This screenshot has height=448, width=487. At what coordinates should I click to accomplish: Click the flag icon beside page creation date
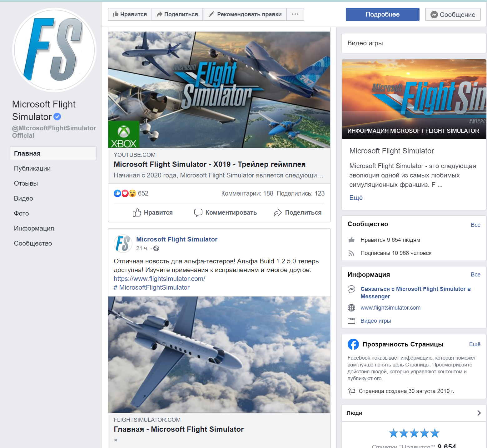pos(351,391)
